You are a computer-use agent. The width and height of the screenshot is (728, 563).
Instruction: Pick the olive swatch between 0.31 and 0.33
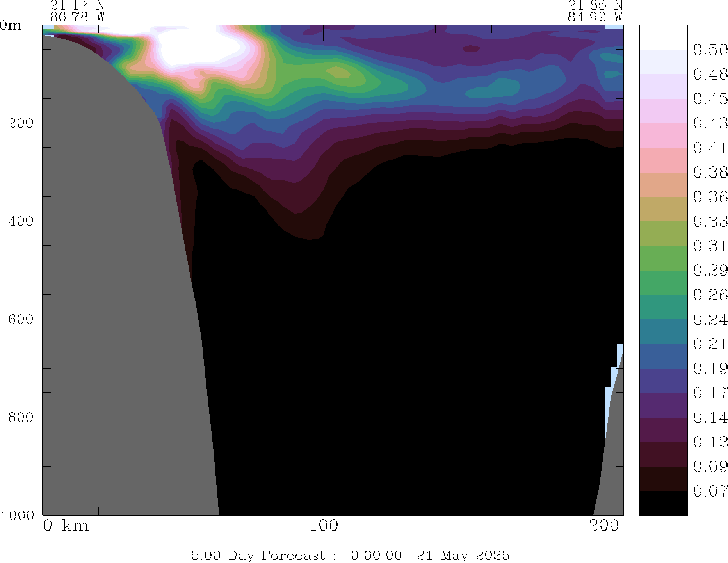pyautogui.click(x=663, y=233)
